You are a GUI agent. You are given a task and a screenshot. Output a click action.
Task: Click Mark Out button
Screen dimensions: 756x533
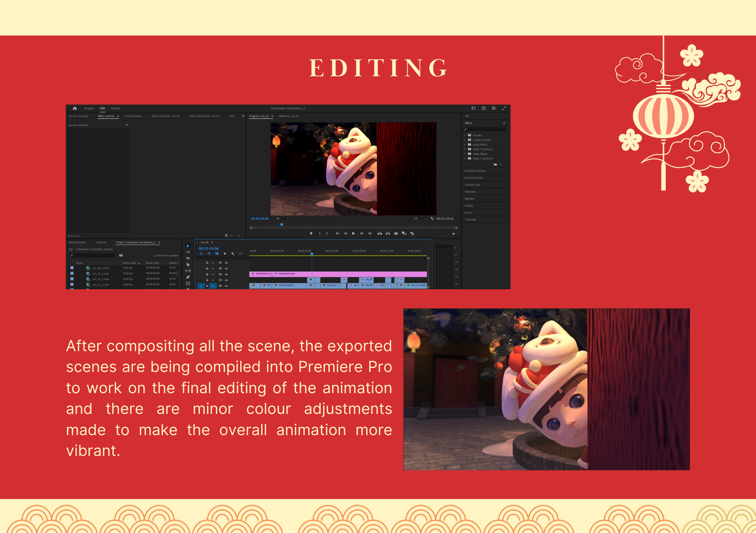pyautogui.click(x=327, y=233)
